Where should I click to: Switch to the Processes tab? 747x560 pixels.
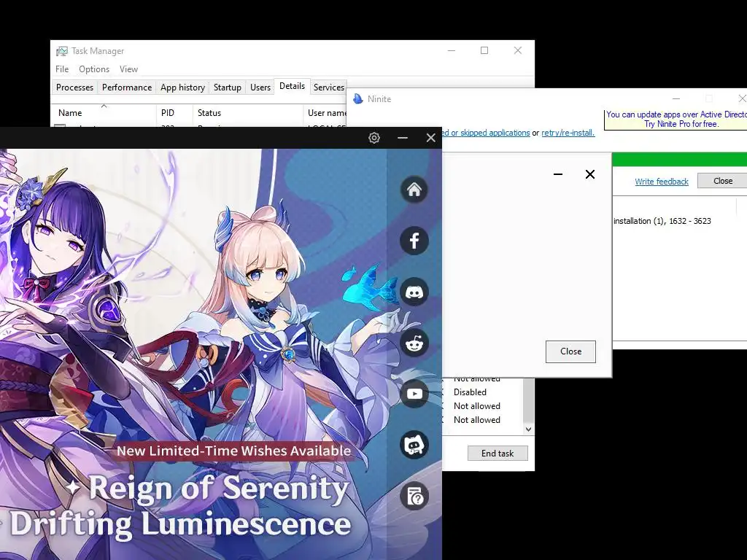pos(74,87)
